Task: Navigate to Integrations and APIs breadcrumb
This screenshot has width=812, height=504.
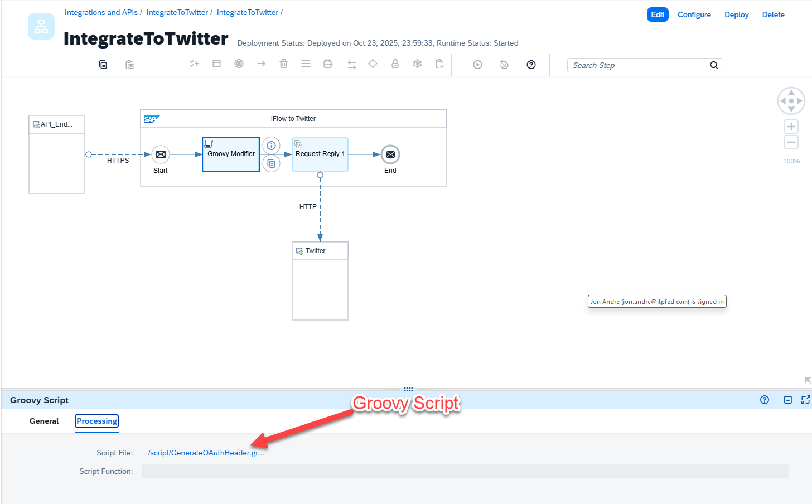Action: (x=101, y=12)
